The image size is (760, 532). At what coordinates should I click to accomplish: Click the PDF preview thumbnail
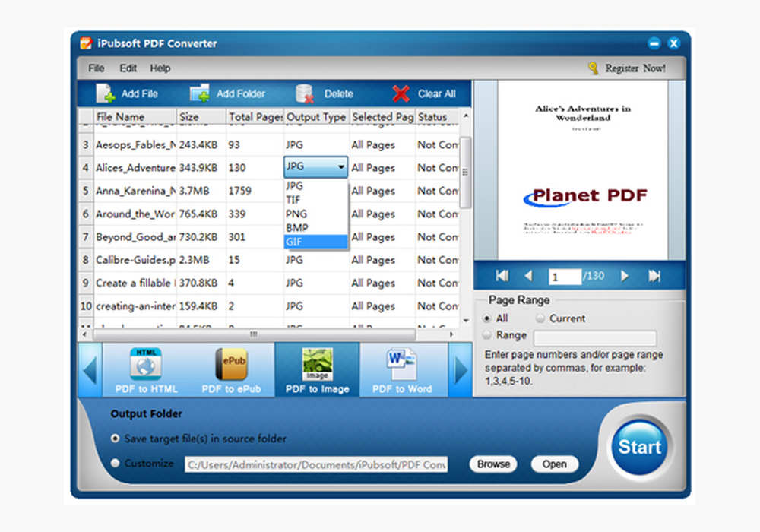click(x=583, y=170)
